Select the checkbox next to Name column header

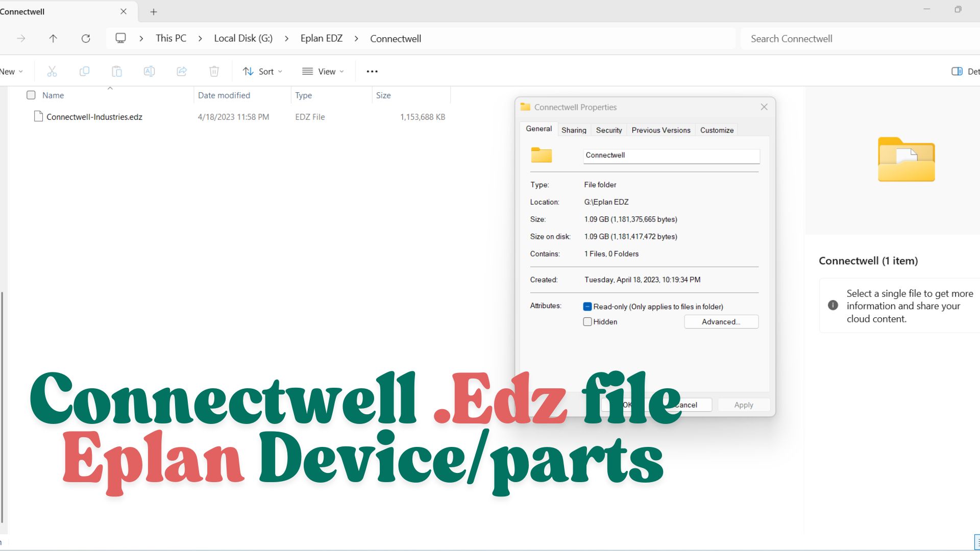31,95
